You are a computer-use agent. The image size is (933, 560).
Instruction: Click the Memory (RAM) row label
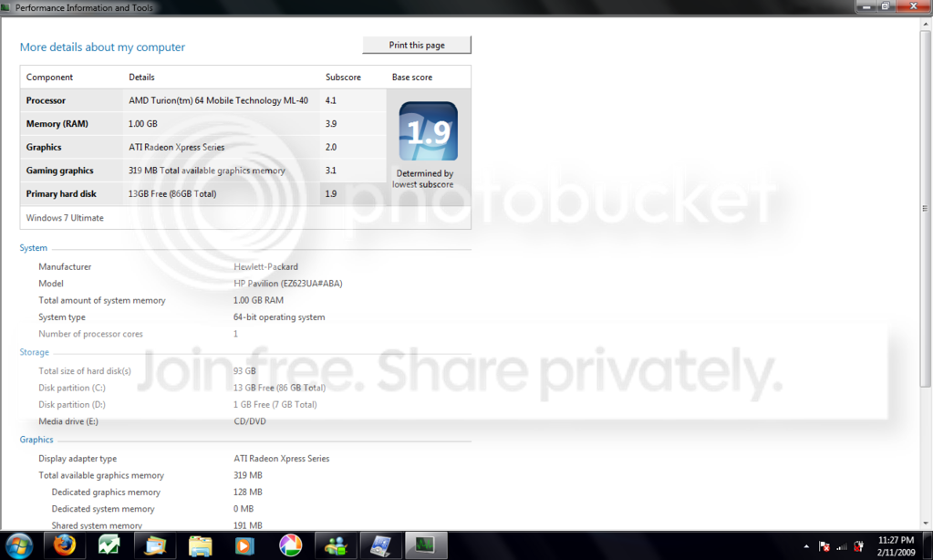(x=57, y=124)
